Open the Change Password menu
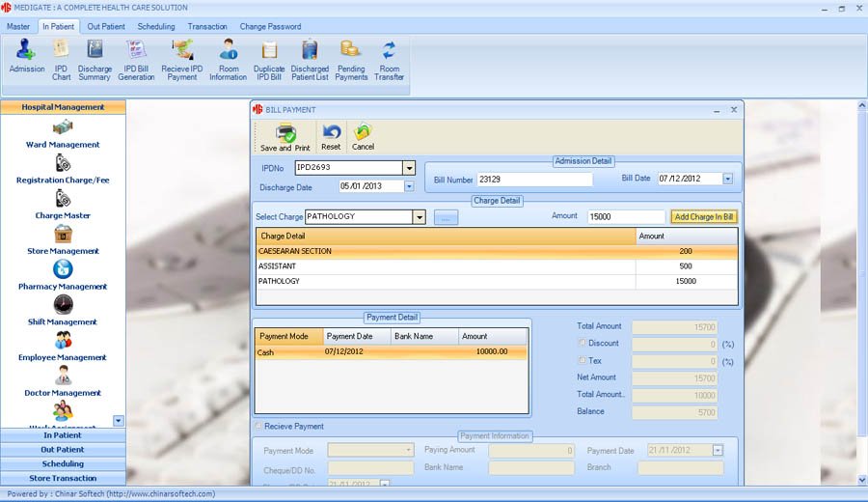Image resolution: width=868 pixels, height=502 pixels. point(270,27)
